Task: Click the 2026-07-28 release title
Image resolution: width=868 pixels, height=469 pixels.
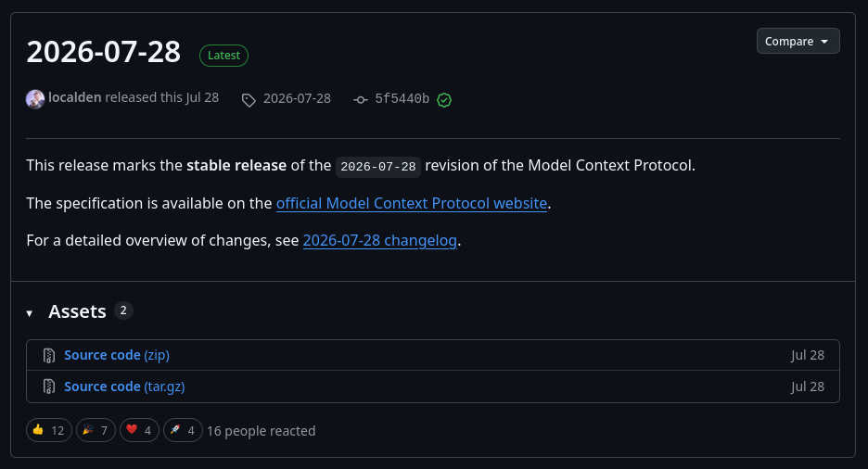Action: [104, 52]
